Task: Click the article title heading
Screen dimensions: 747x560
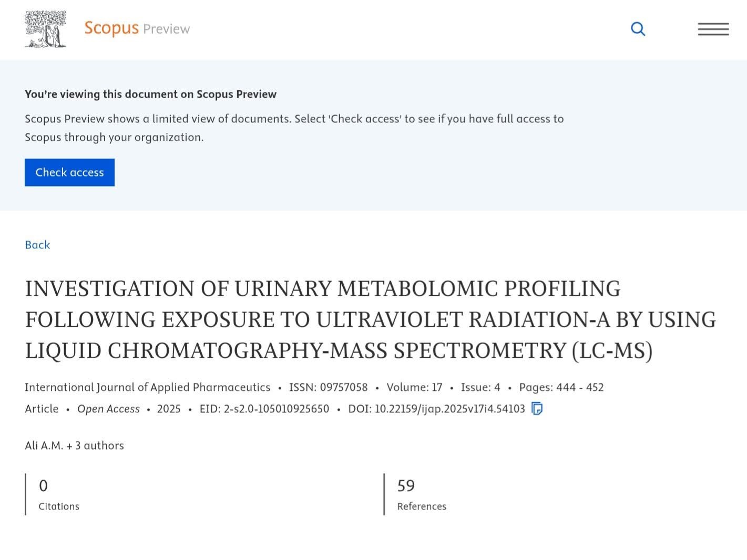Action: click(x=370, y=319)
